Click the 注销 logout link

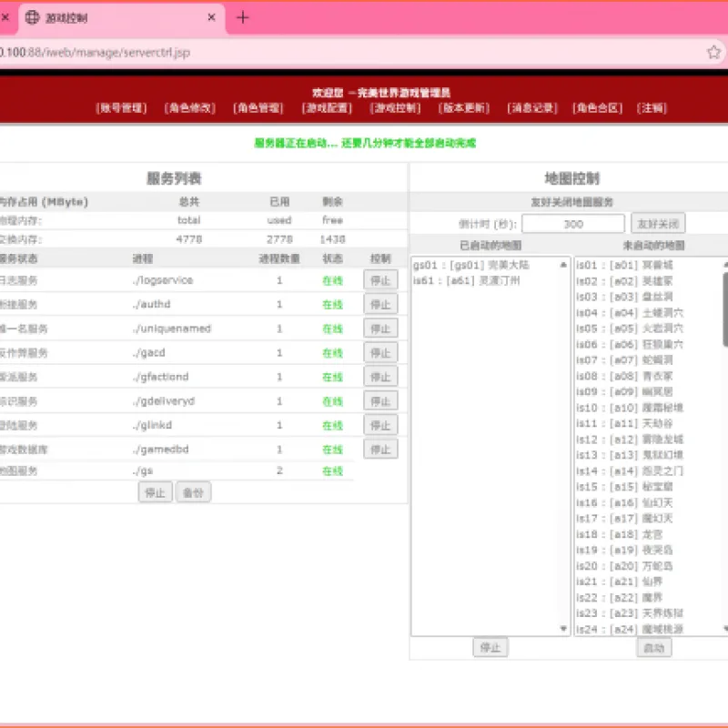click(x=652, y=108)
